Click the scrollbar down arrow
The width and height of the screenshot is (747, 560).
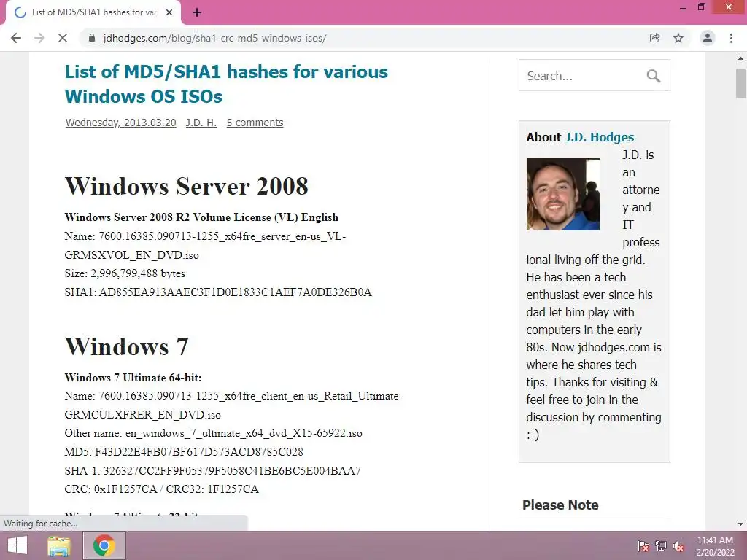[x=740, y=524]
